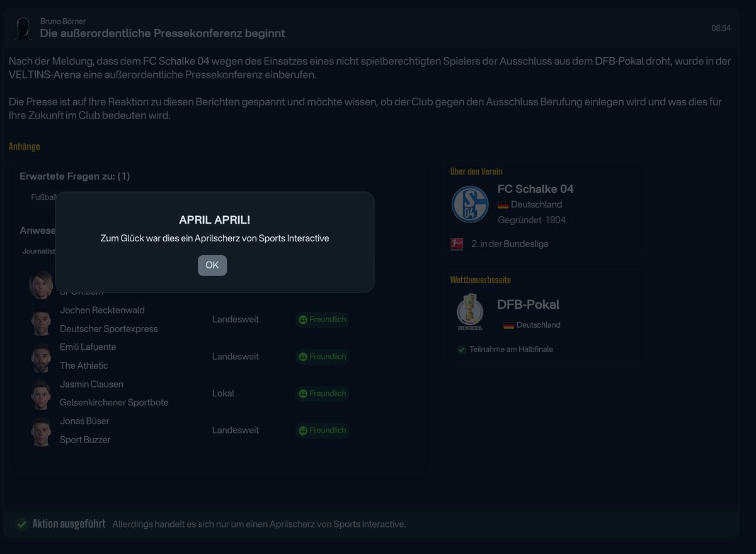Click Landesweit reach in Emili Lafuente's row
The width and height of the screenshot is (756, 554).
point(236,357)
